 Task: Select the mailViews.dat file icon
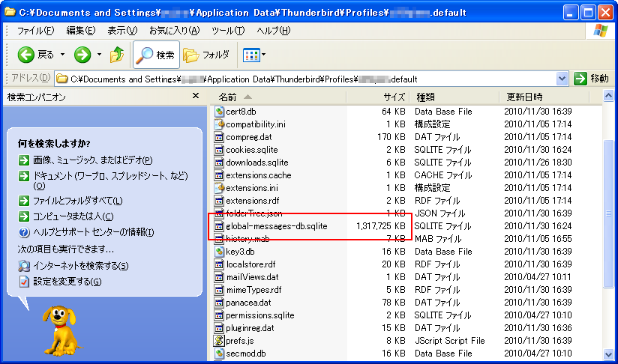pyautogui.click(x=219, y=277)
